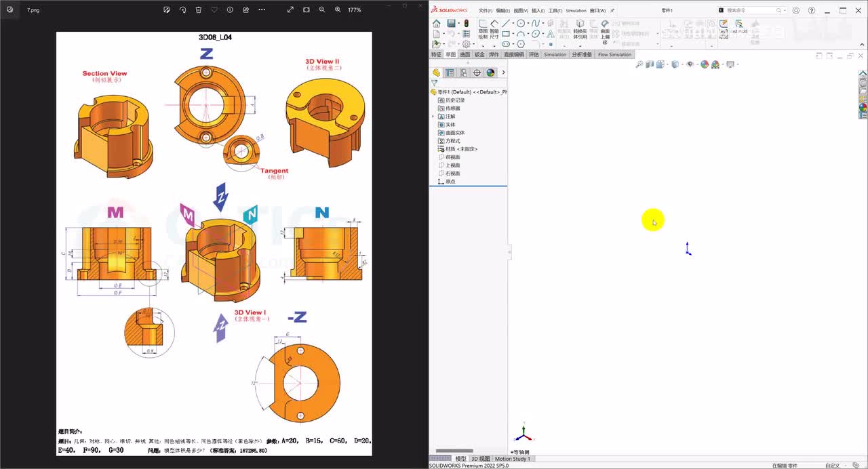Share the image from Photos toolbar
This screenshot has height=469, width=868.
coord(245,10)
